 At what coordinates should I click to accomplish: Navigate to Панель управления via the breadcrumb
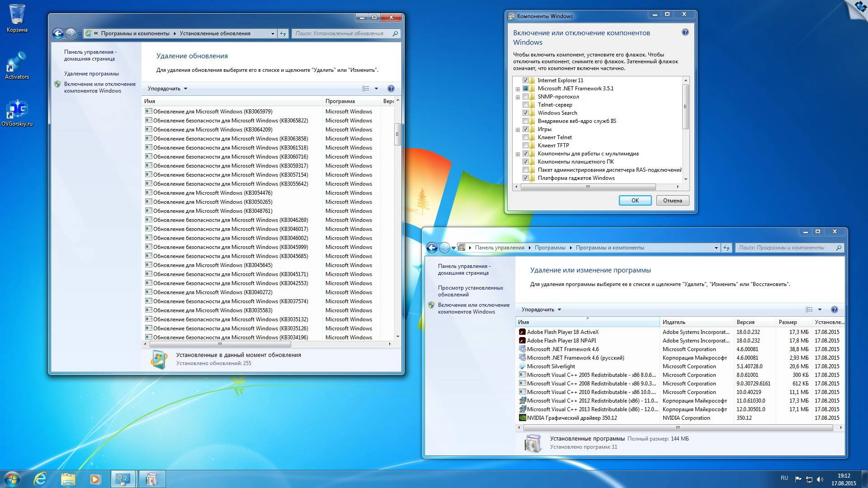click(500, 248)
